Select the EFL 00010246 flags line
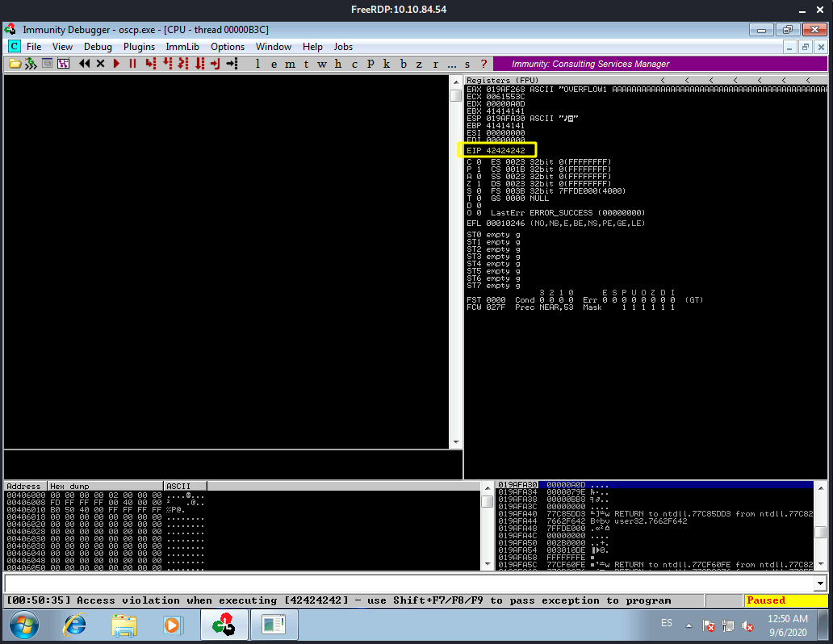Viewport: 833px width, 644px height. [x=555, y=224]
